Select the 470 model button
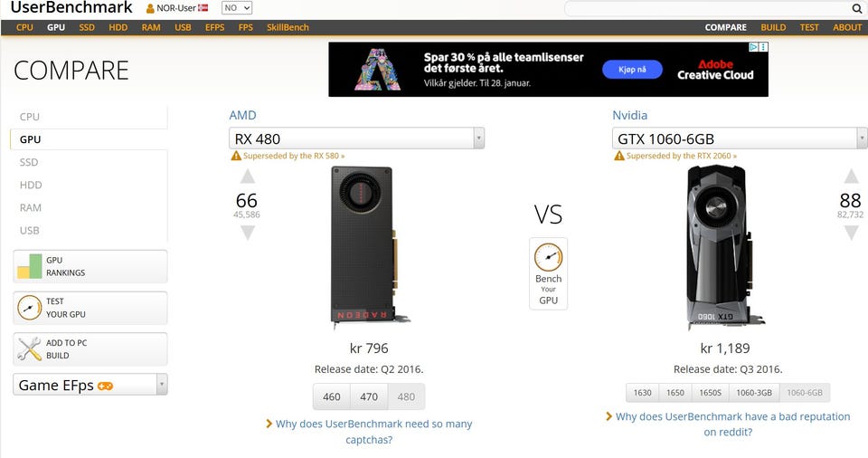Viewport: 868px width, 458px height. tap(369, 396)
